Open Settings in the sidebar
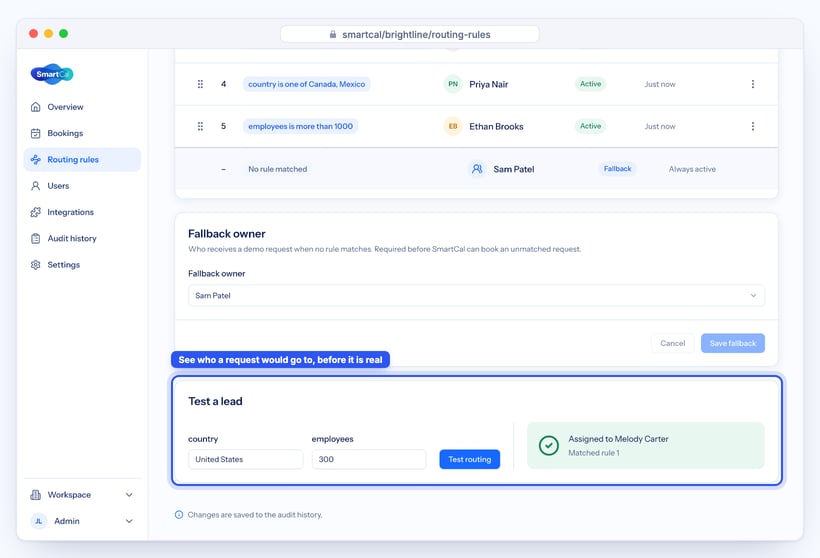The image size is (820, 558). [82, 265]
